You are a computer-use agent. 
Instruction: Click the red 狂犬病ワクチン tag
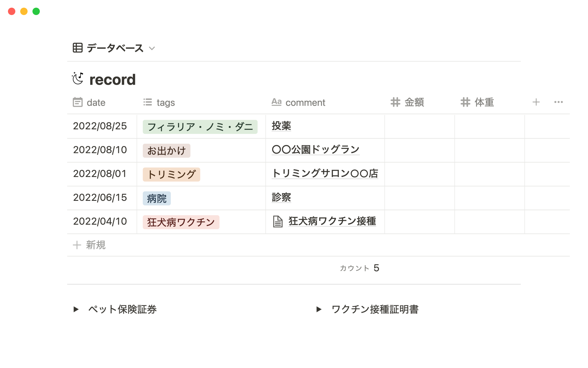tap(181, 222)
